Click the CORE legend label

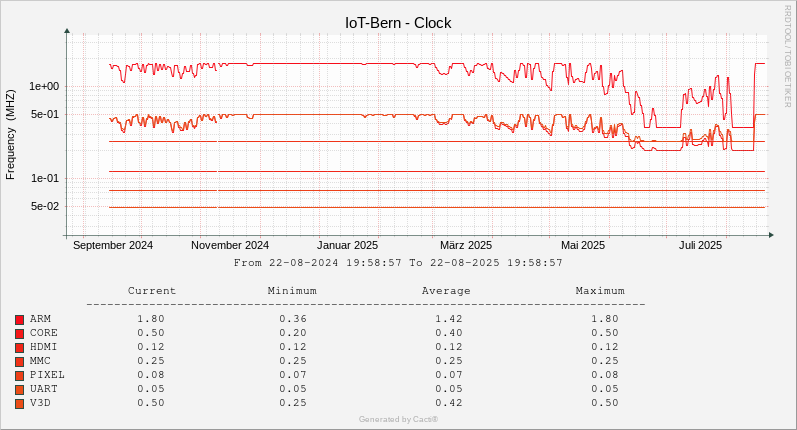point(44,333)
